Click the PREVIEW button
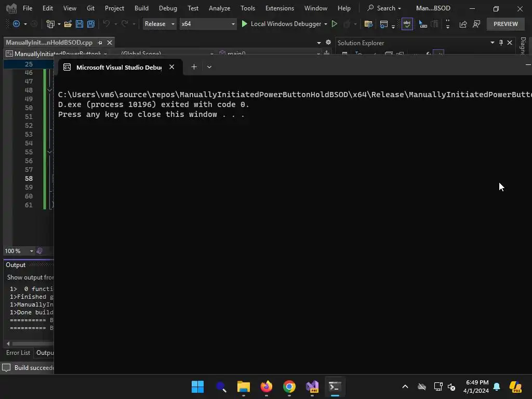The height and width of the screenshot is (399, 532). [x=506, y=24]
